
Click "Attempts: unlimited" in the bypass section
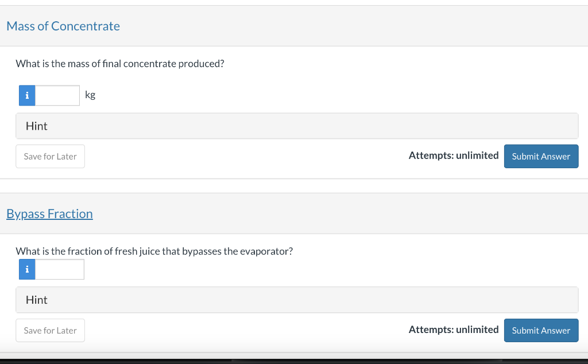[453, 330]
